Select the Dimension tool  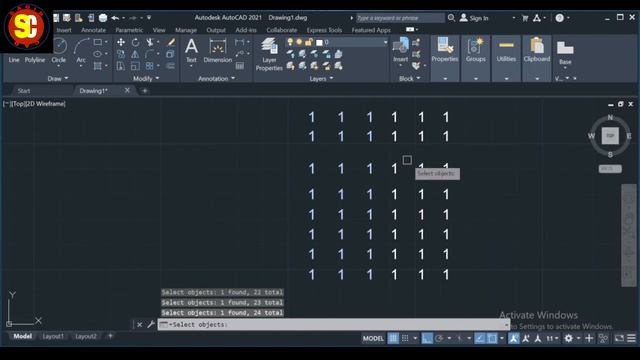pyautogui.click(x=218, y=51)
